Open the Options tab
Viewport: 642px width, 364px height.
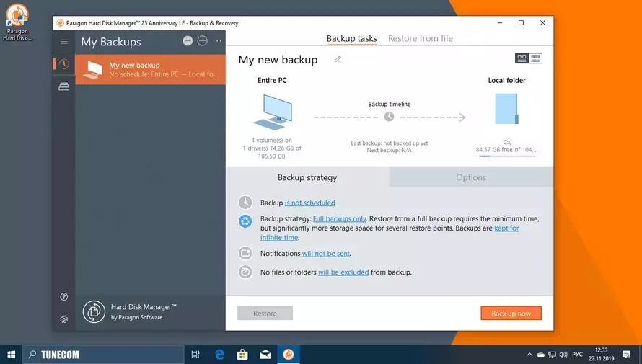click(x=471, y=177)
